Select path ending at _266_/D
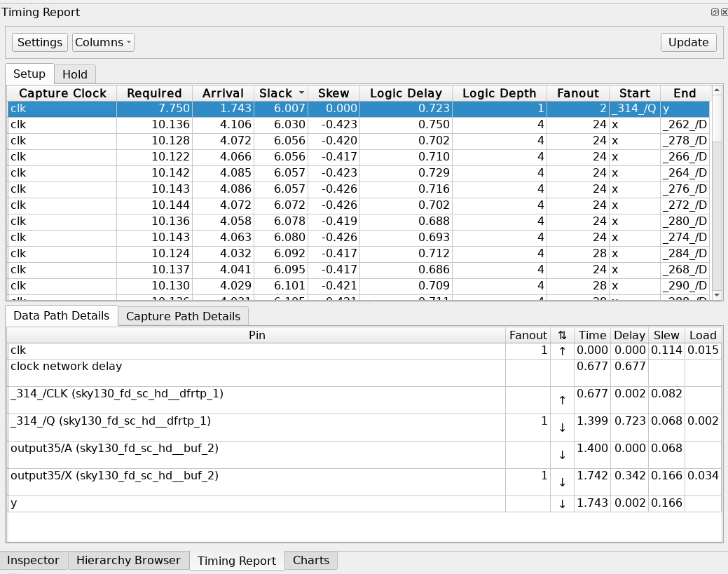The height and width of the screenshot is (574, 728). (359, 156)
